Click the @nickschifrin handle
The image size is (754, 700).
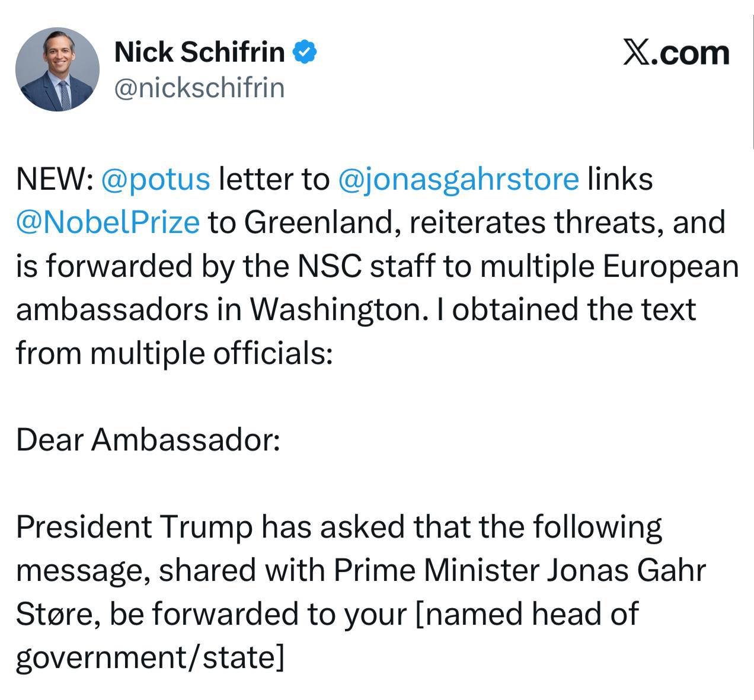pyautogui.click(x=199, y=88)
